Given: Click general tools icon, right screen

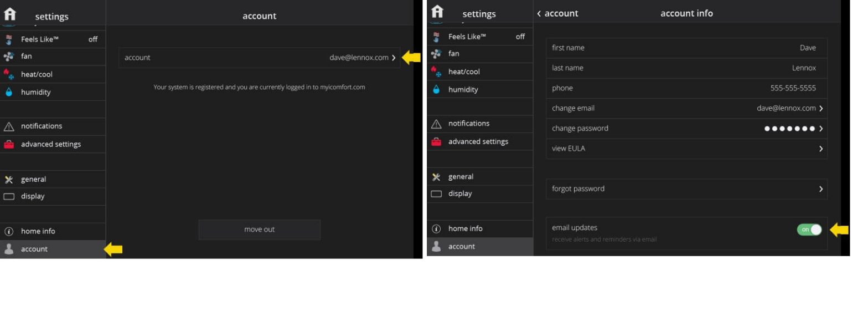Looking at the screenshot, I should point(436,177).
